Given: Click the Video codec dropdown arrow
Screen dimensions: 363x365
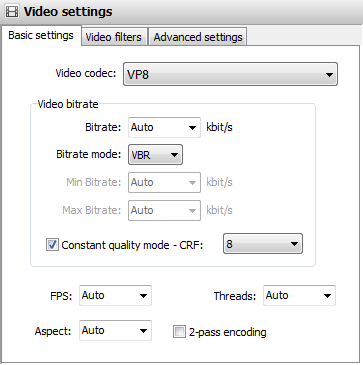Looking at the screenshot, I should [x=329, y=75].
